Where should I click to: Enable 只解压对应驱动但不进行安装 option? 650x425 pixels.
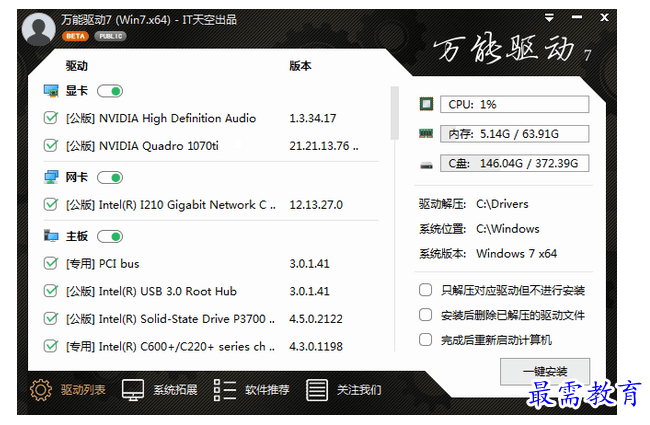click(x=425, y=290)
